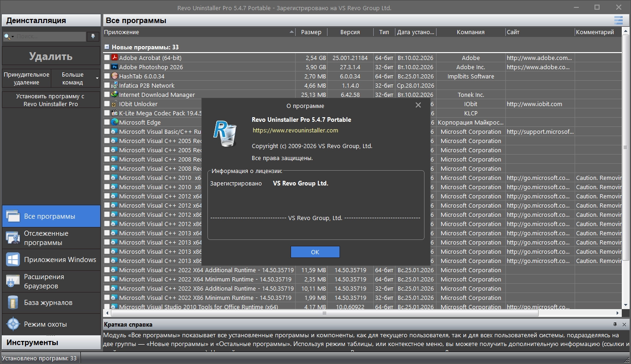The width and height of the screenshot is (631, 364).
Task: Sort by the Приложение column
Action: click(x=199, y=32)
